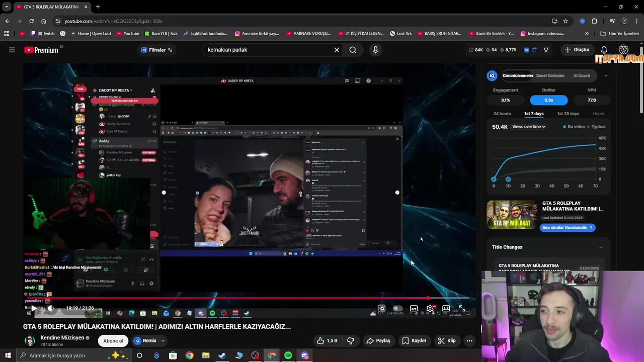The height and width of the screenshot is (362, 644).
Task: Toggle Typical chart legend
Action: coord(596,127)
